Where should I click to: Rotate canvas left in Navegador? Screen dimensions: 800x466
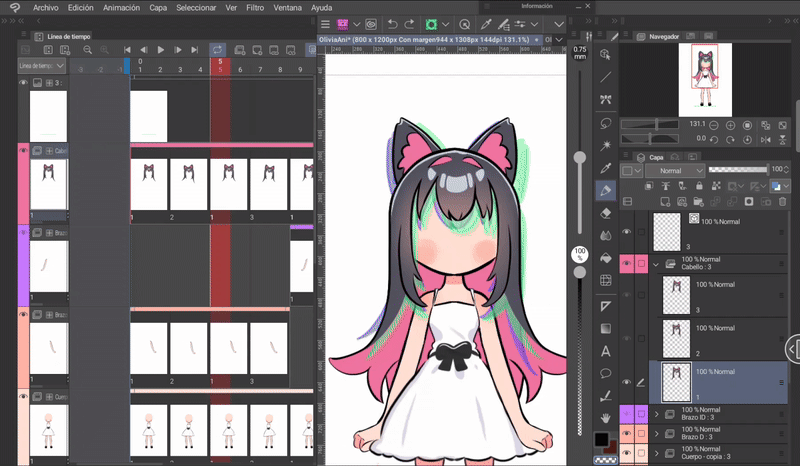point(714,139)
